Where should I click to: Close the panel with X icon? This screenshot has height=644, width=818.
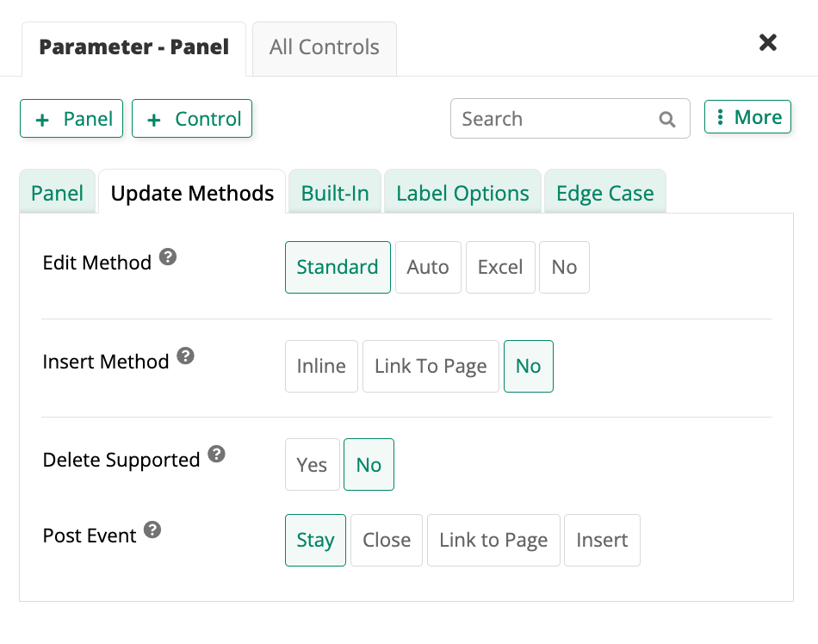767,43
